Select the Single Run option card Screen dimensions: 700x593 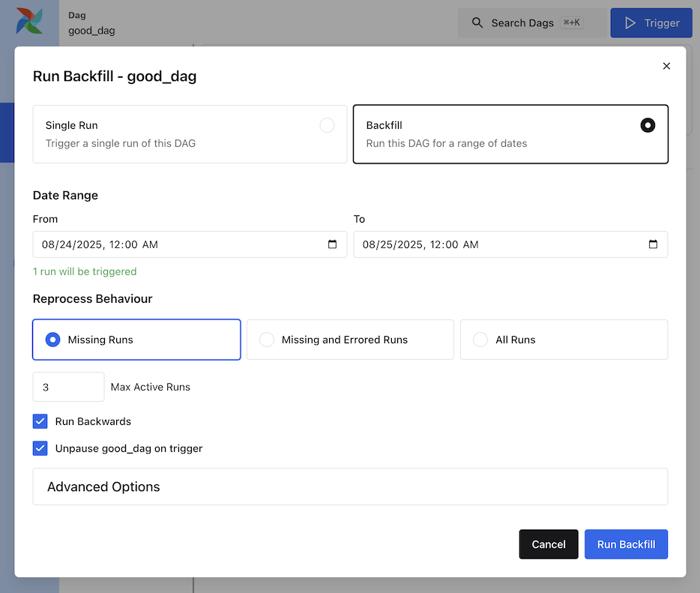tap(190, 134)
